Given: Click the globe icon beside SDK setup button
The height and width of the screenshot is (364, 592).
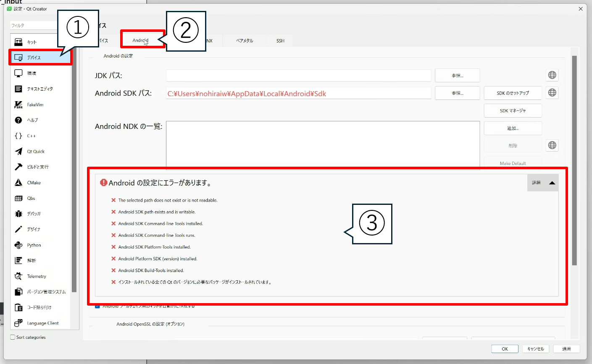Looking at the screenshot, I should (x=552, y=93).
